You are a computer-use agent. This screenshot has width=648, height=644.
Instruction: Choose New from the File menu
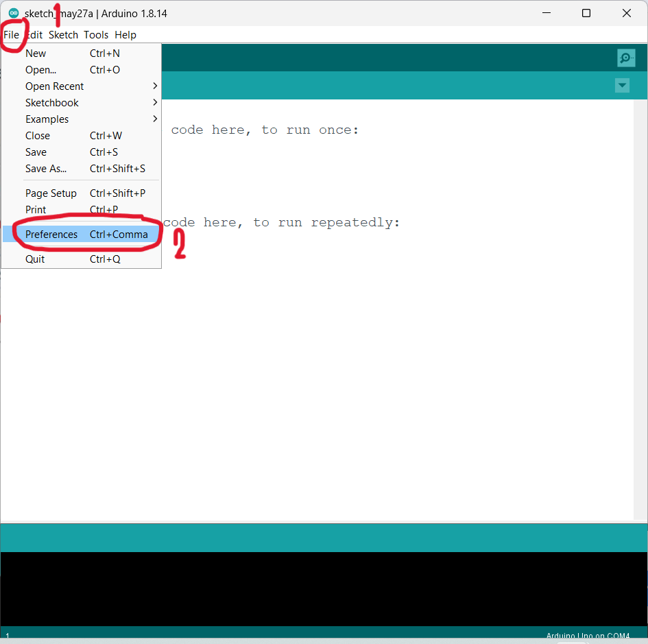[81, 53]
